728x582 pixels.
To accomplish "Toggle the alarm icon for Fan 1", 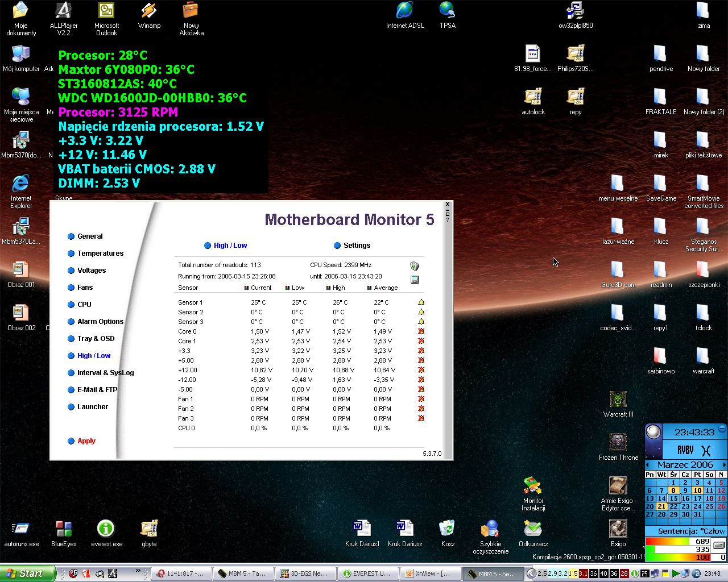I will [x=421, y=399].
